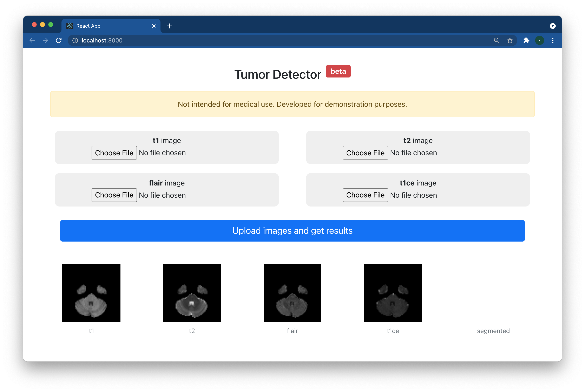Open the Extensions puzzle icon

tap(526, 40)
